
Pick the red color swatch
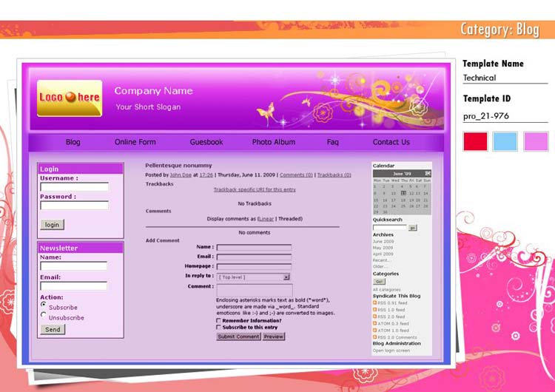coord(475,141)
